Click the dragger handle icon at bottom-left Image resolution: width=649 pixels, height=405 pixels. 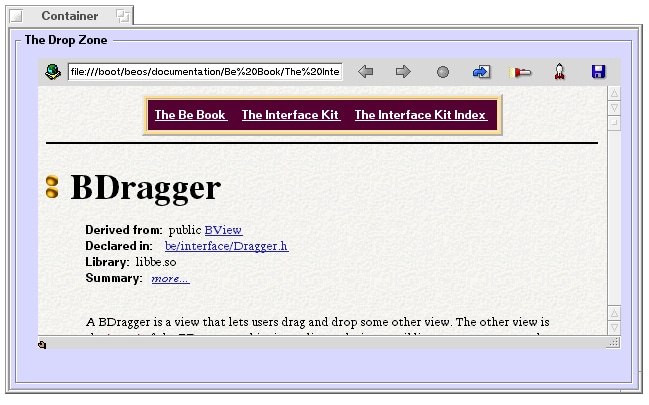pos(42,344)
